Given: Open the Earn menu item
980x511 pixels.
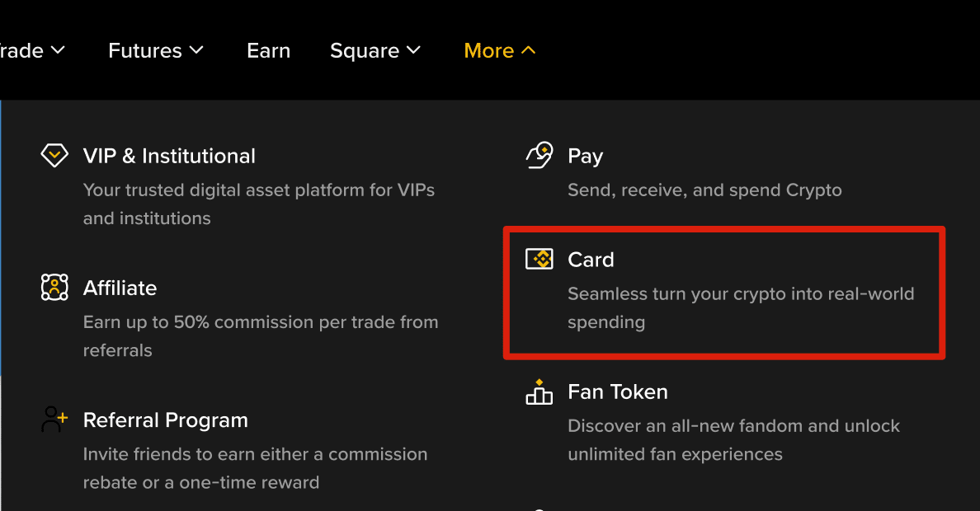Looking at the screenshot, I should pos(268,50).
